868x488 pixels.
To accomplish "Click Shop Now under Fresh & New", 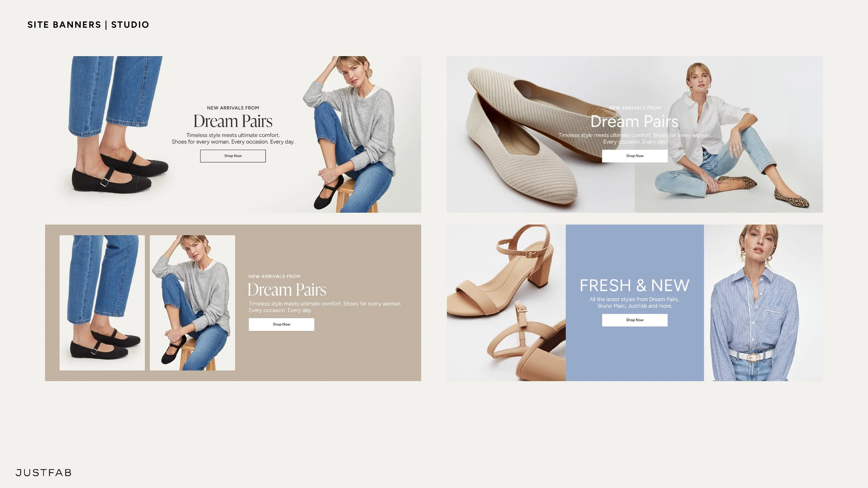I will coord(634,320).
